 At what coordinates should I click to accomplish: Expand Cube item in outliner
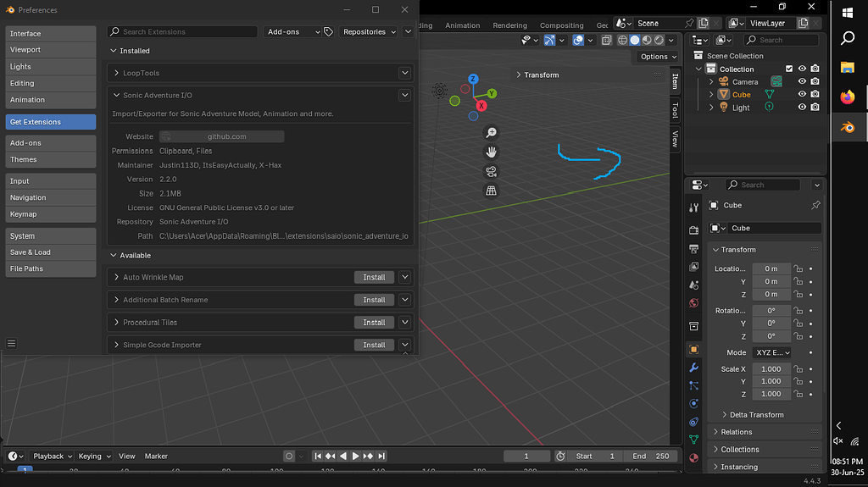tap(711, 95)
